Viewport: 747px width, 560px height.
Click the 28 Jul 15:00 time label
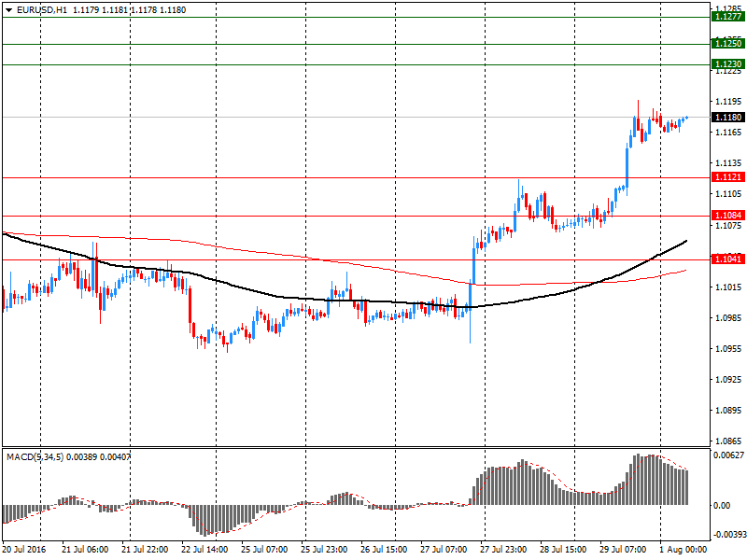click(x=563, y=550)
